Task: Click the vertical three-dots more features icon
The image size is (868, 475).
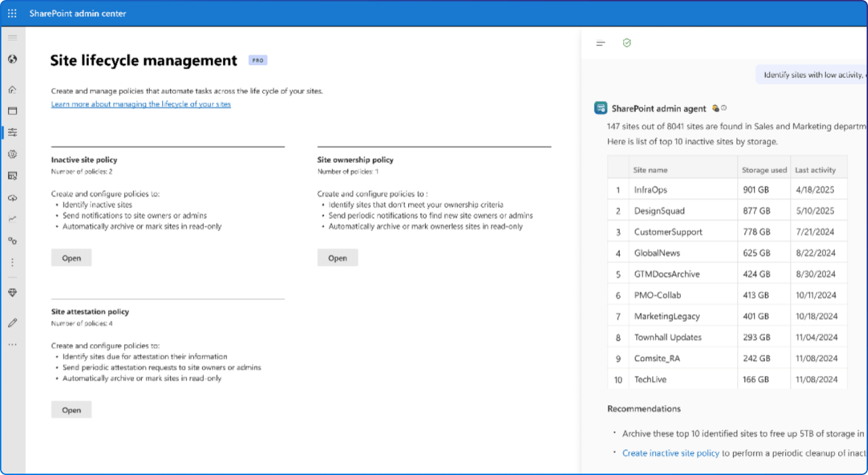Action: [12, 263]
